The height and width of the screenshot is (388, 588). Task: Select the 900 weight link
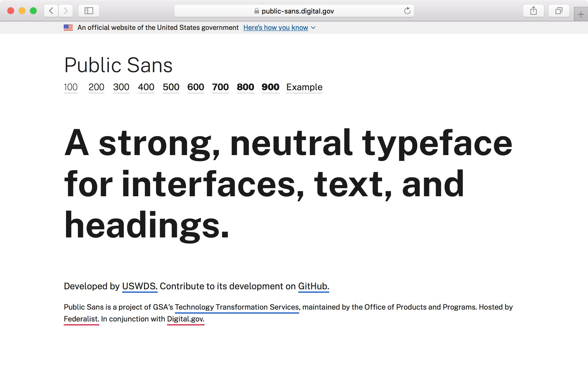pyautogui.click(x=270, y=87)
